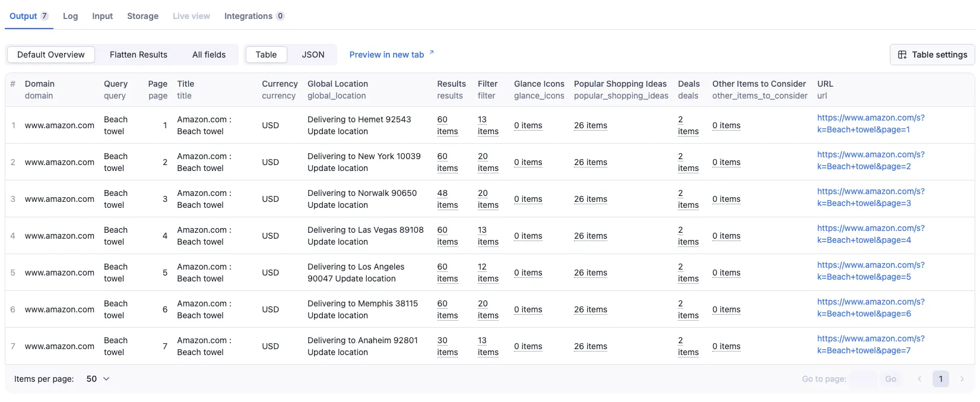The height and width of the screenshot is (402, 980).
Task: Open URL ending with page=1
Action: click(x=871, y=124)
